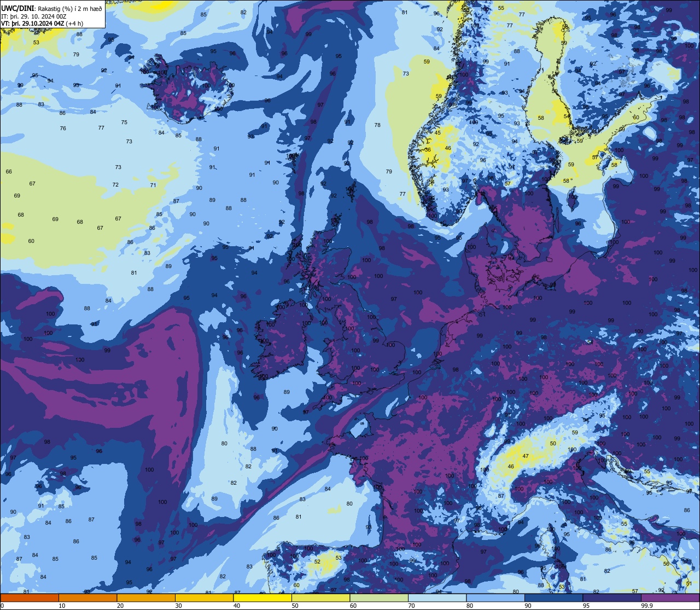Click the '20' legend scale label
This screenshot has width=700, height=610.
click(120, 606)
